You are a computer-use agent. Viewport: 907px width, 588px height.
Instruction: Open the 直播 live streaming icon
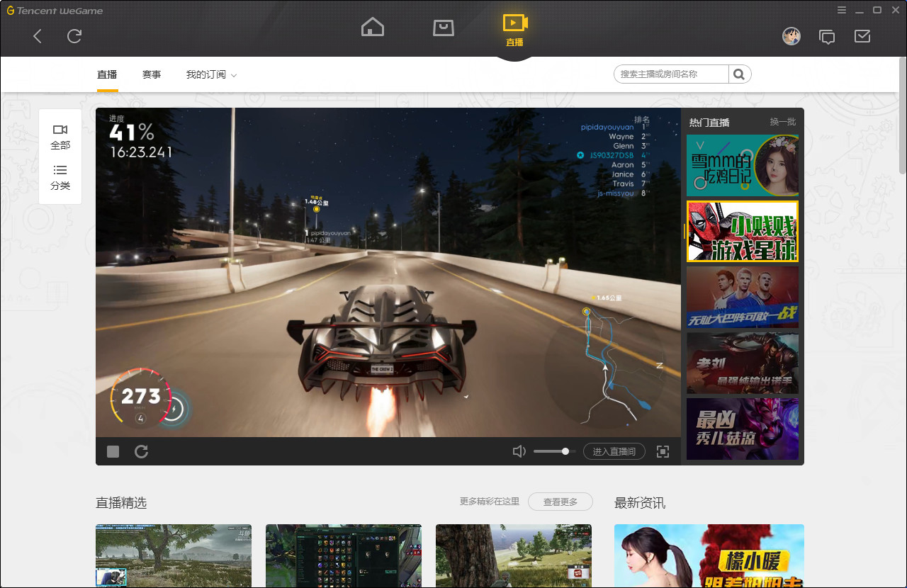(514, 30)
